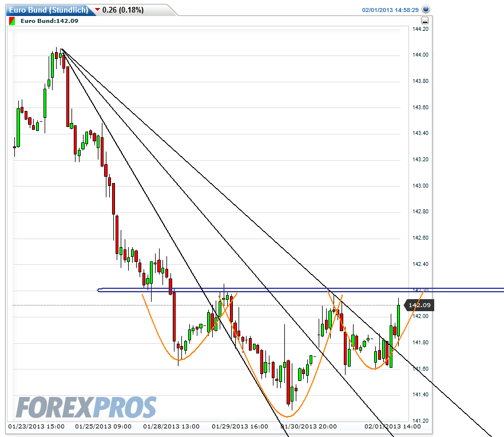The height and width of the screenshot is (437, 504).
Task: Click the tall green candle near 02/01/2013 14:00
Action: (x=398, y=320)
